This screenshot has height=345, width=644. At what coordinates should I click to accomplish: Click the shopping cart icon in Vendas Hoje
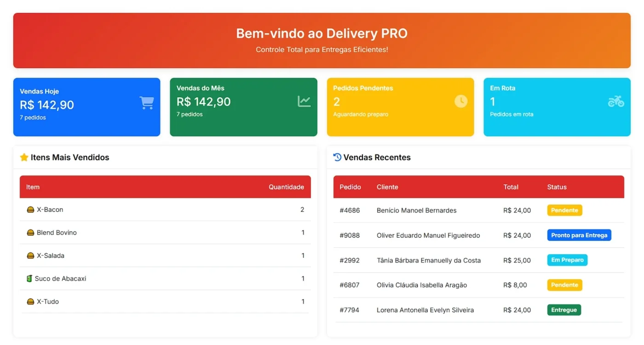[x=147, y=103]
